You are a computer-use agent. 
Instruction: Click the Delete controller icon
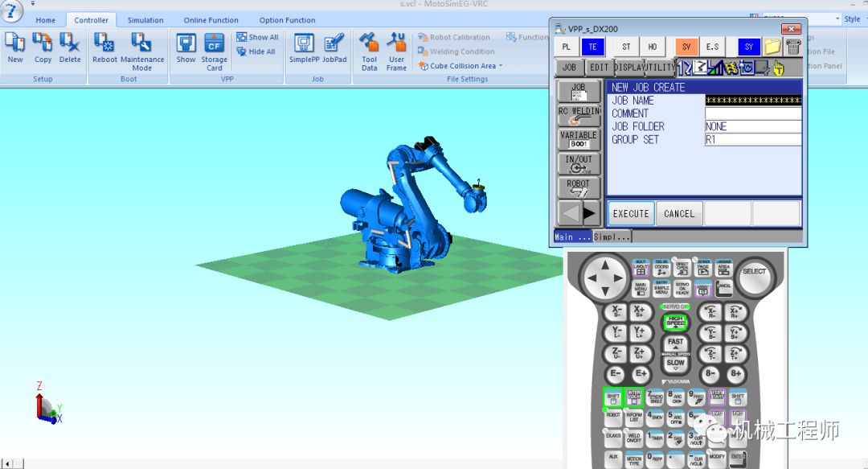(70, 47)
